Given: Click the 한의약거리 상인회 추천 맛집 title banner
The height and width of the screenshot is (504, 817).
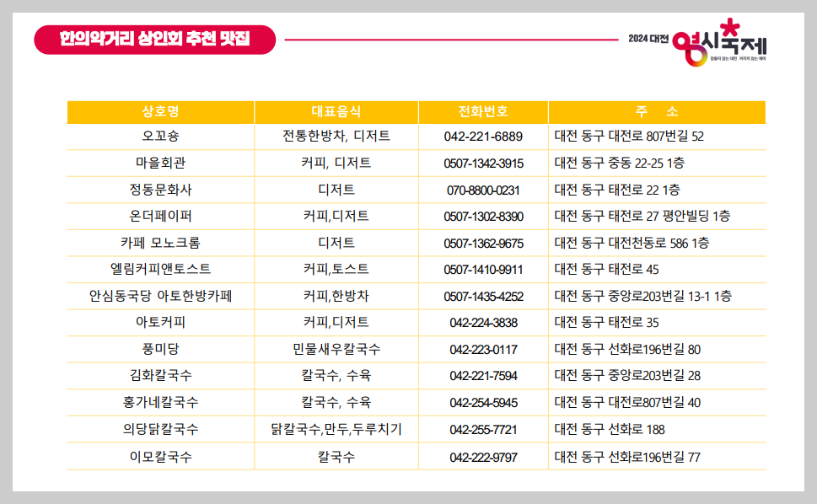Looking at the screenshot, I should pos(155,39).
